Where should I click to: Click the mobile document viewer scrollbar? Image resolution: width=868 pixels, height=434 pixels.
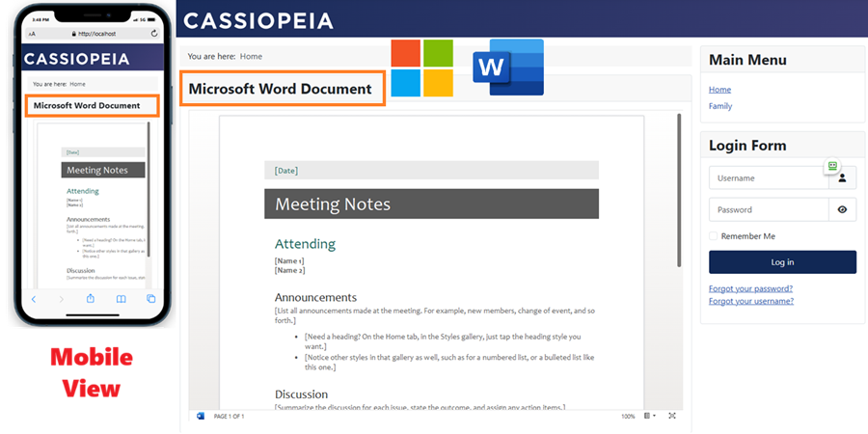tap(149, 189)
